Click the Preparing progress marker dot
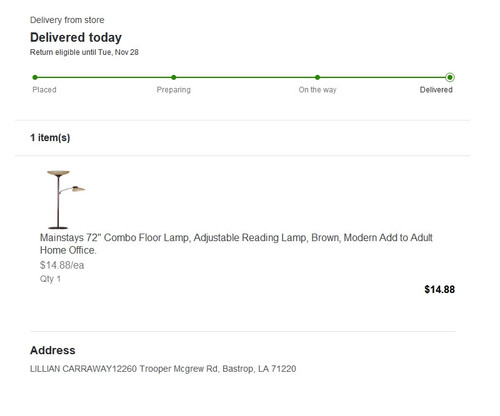 coord(174,77)
